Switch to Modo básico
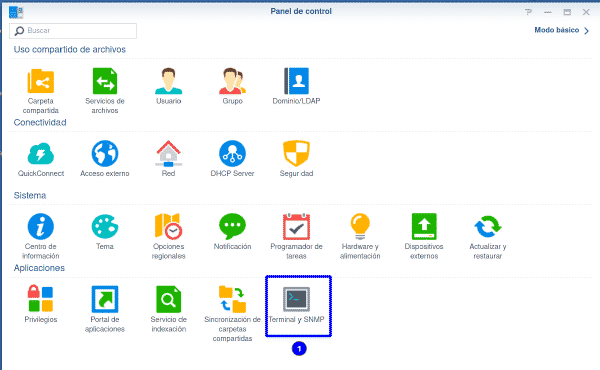The height and width of the screenshot is (370, 600). tap(561, 30)
